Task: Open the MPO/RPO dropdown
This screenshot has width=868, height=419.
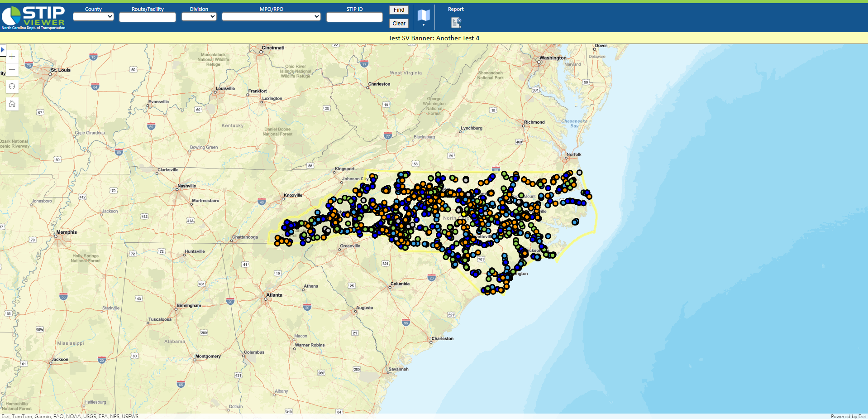Action: click(271, 17)
